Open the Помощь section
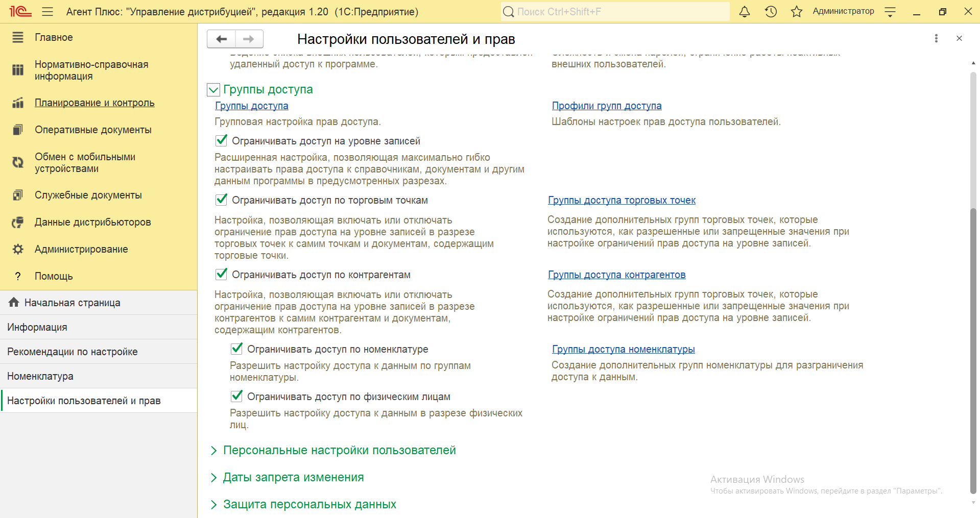This screenshot has width=980, height=518. click(x=54, y=276)
